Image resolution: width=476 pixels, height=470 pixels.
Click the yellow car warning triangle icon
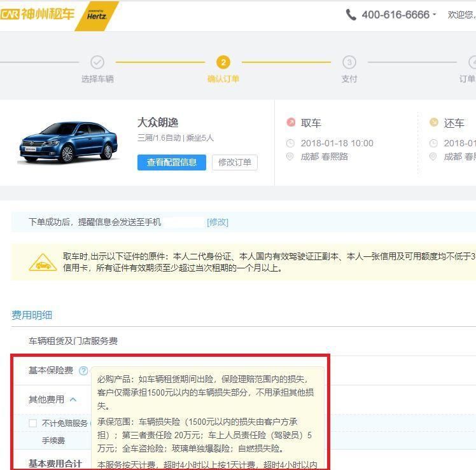(x=43, y=263)
